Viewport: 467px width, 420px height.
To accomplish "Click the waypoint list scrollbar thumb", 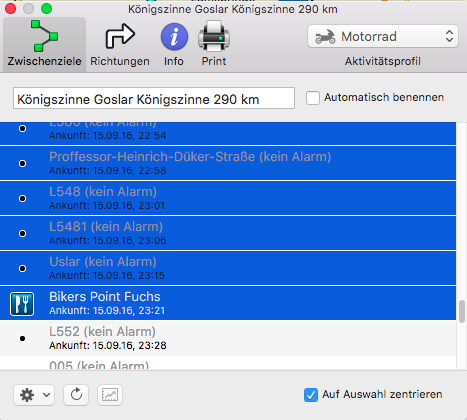I will (x=462, y=312).
